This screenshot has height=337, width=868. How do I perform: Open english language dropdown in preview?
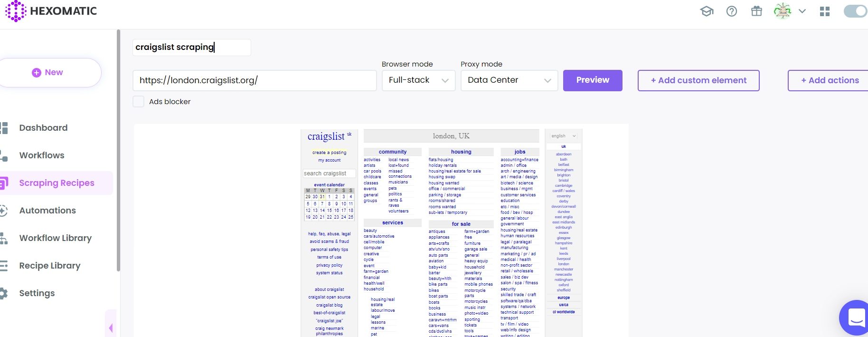[563, 136]
